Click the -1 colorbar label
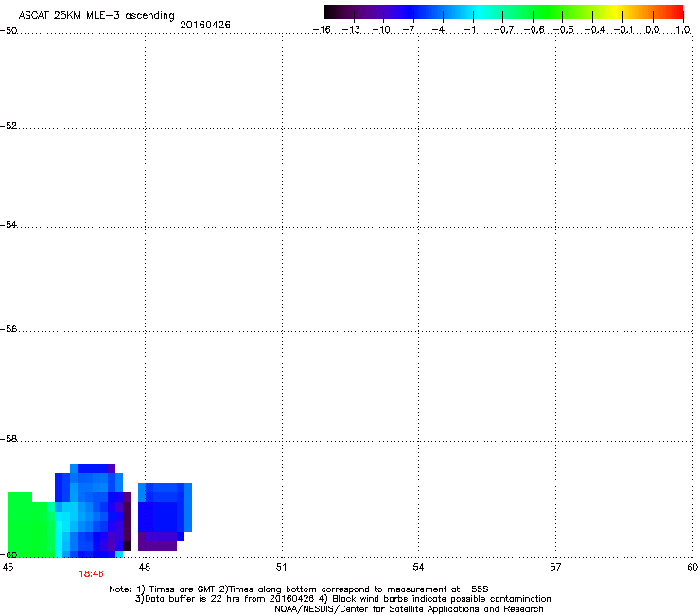The width and height of the screenshot is (700, 615). click(469, 30)
